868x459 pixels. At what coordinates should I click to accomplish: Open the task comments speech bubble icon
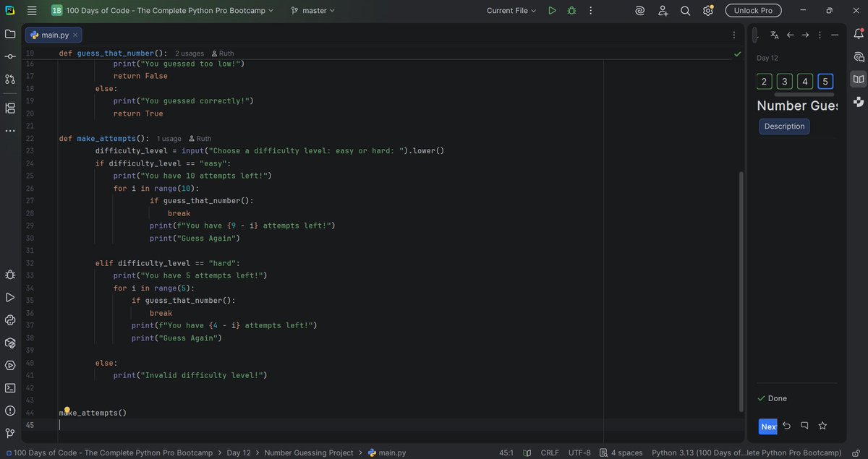click(804, 426)
